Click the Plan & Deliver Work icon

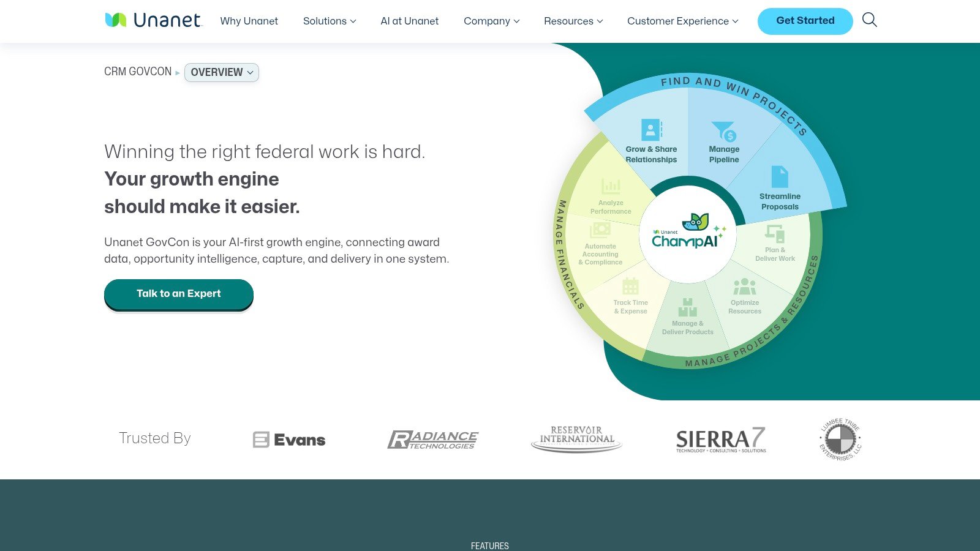point(775,234)
